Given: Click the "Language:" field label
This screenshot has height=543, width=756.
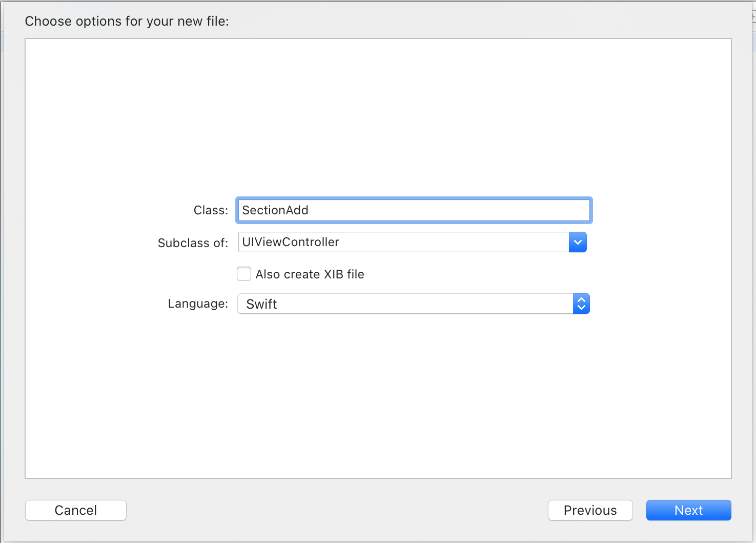Looking at the screenshot, I should (x=198, y=304).
